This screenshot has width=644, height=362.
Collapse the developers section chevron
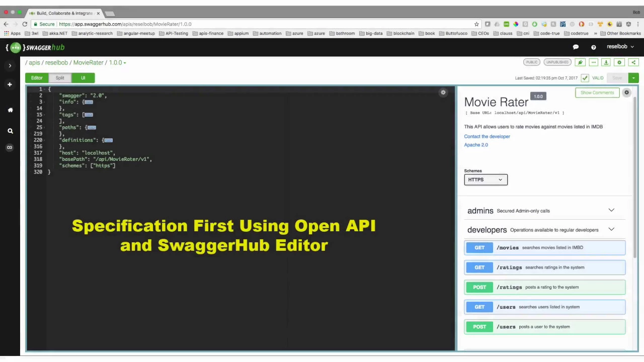pos(611,229)
